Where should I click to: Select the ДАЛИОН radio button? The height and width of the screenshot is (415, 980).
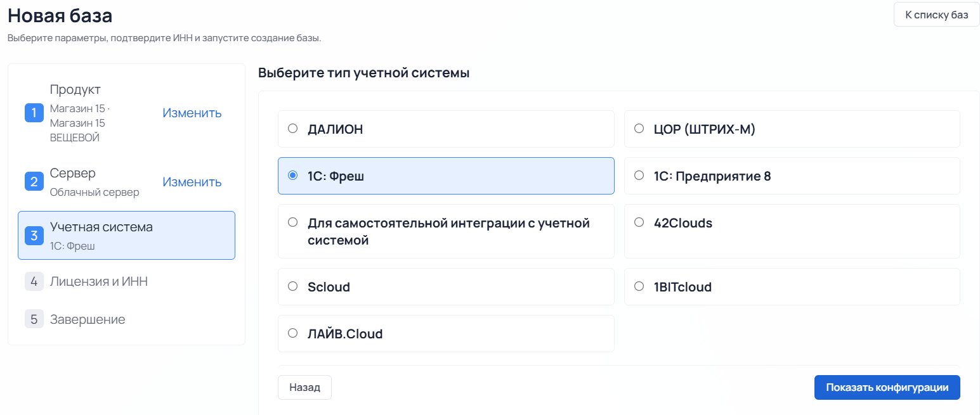click(x=292, y=129)
